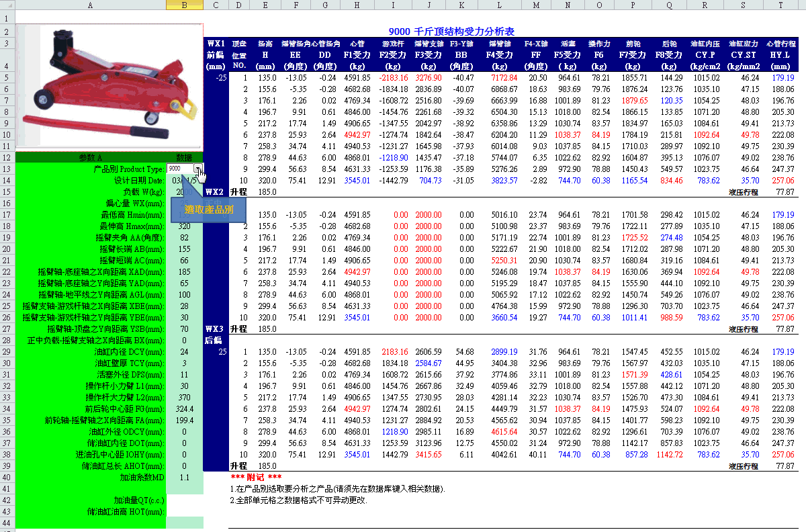Select column A header
The image size is (806, 532).
click(90, 5)
